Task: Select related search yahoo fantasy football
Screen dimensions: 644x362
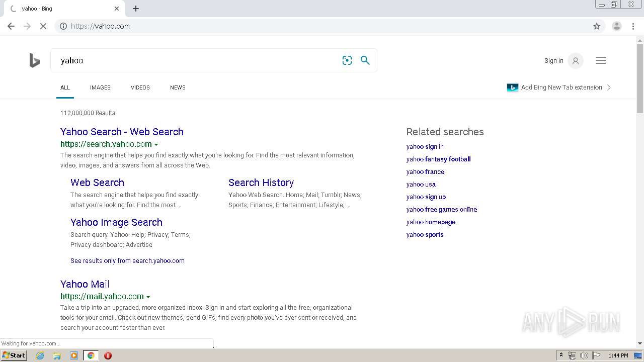Action: point(439,159)
